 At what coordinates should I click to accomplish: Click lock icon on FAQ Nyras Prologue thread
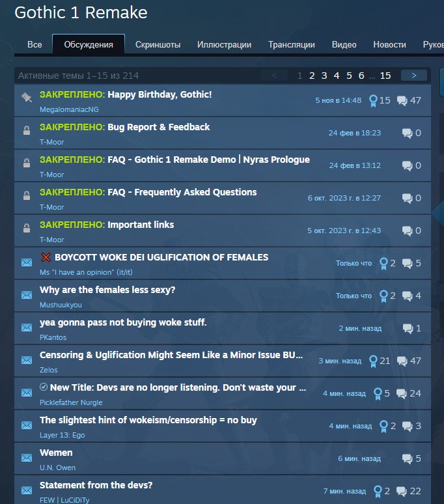[27, 163]
